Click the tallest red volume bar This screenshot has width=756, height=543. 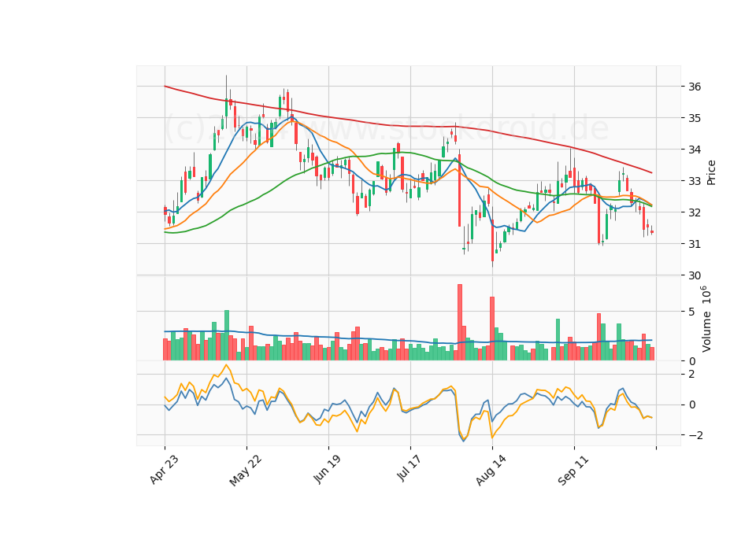tap(460, 323)
